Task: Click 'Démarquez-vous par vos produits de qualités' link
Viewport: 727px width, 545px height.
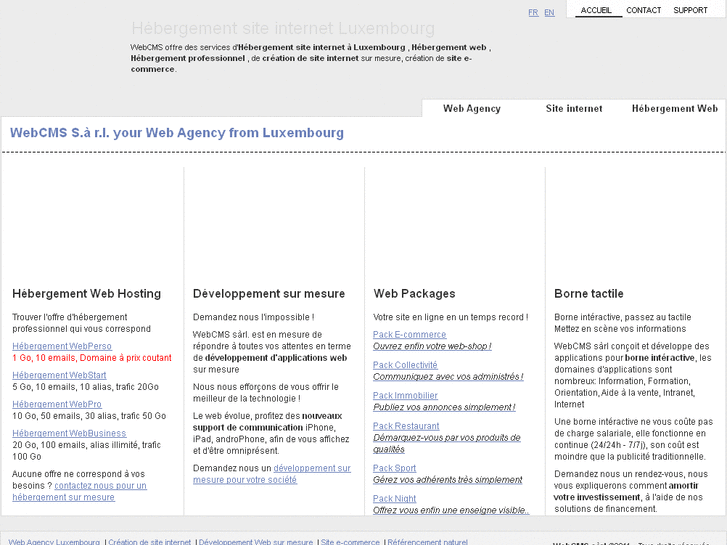Action: click(x=447, y=443)
